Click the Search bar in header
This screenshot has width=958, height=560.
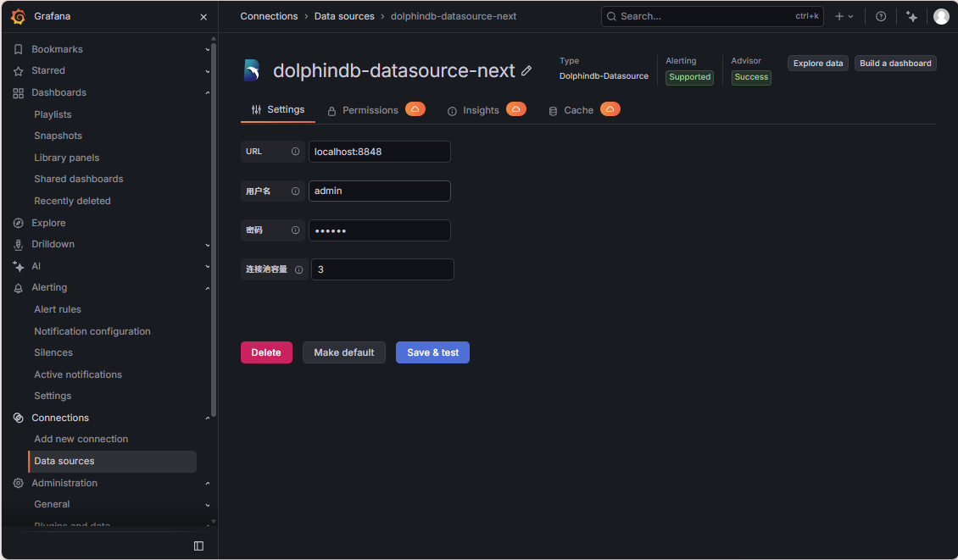coord(712,16)
